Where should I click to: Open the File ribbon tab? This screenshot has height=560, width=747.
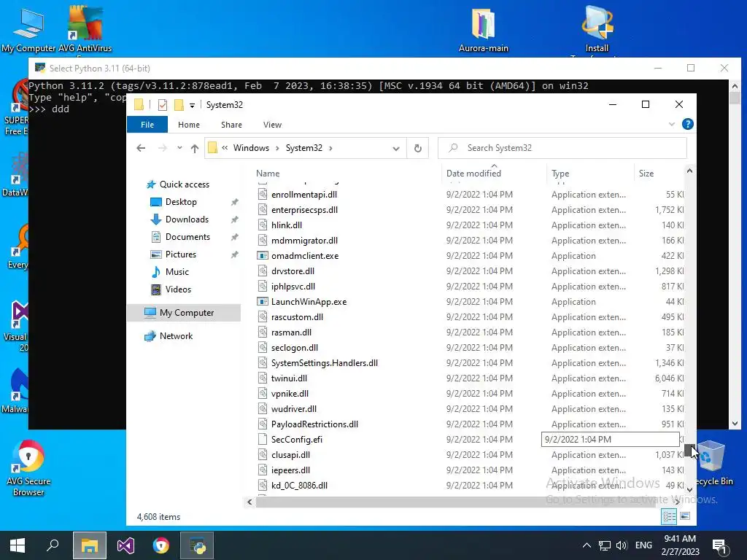point(147,125)
